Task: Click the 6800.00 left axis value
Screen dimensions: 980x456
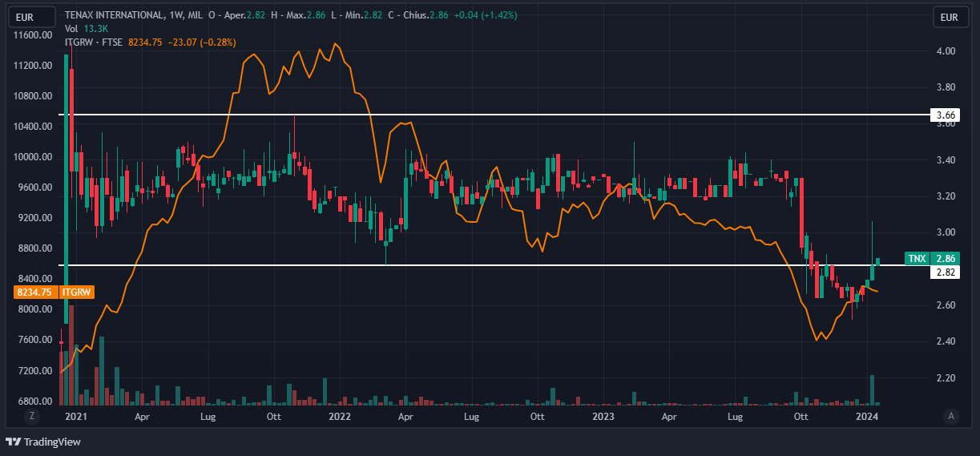Action: (x=33, y=402)
